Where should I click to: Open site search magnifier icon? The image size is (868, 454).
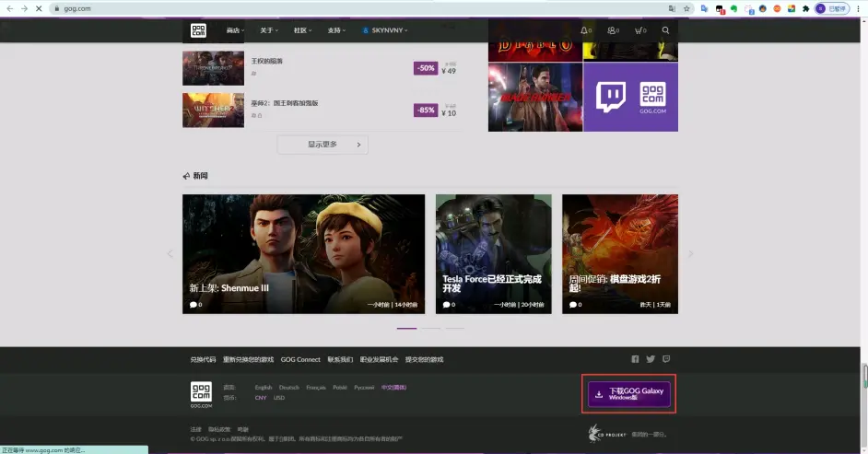pyautogui.click(x=665, y=30)
